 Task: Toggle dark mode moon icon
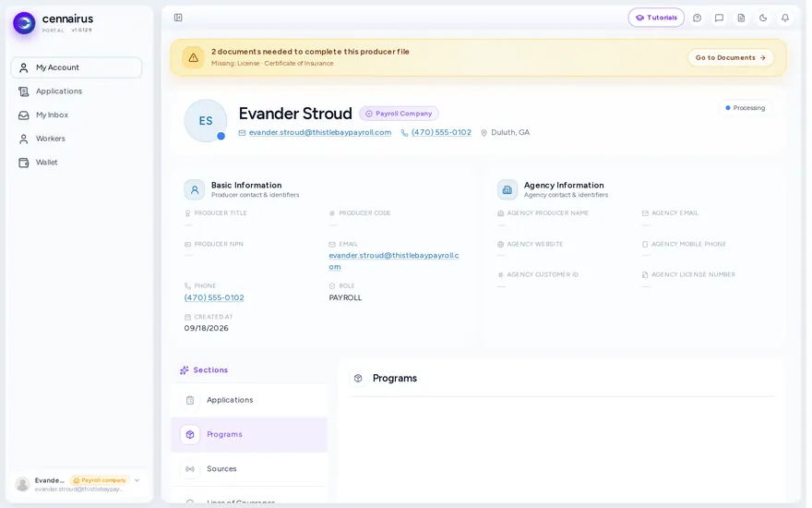point(763,18)
